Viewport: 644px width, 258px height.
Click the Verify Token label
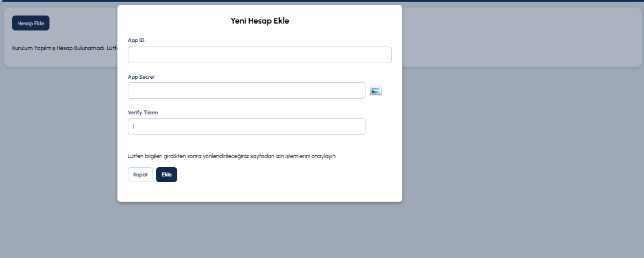[143, 113]
